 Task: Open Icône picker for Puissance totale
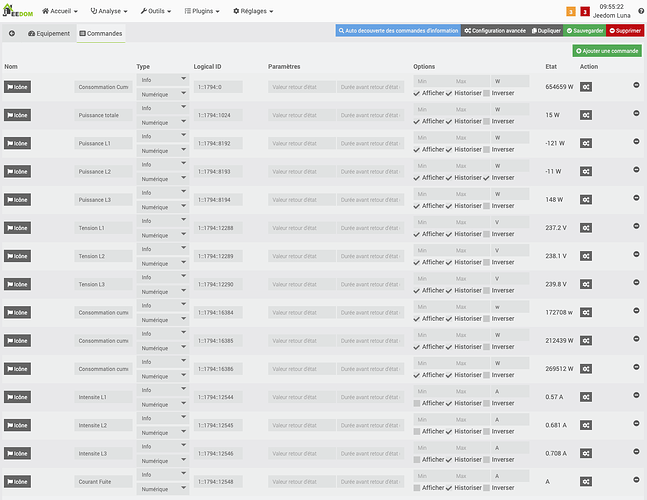pyautogui.click(x=17, y=115)
